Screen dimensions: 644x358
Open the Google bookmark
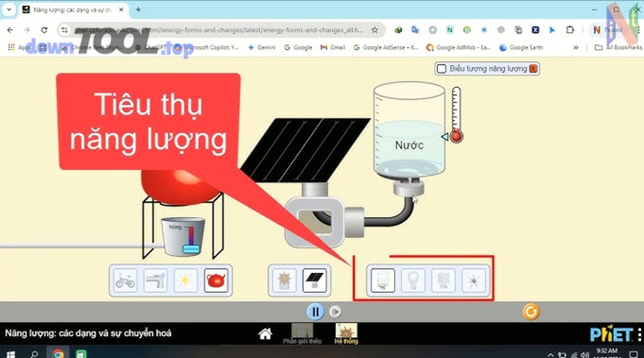click(298, 48)
